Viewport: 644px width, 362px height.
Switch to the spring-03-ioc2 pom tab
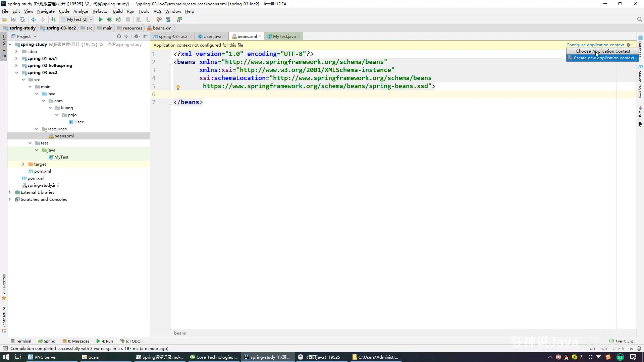click(x=173, y=36)
